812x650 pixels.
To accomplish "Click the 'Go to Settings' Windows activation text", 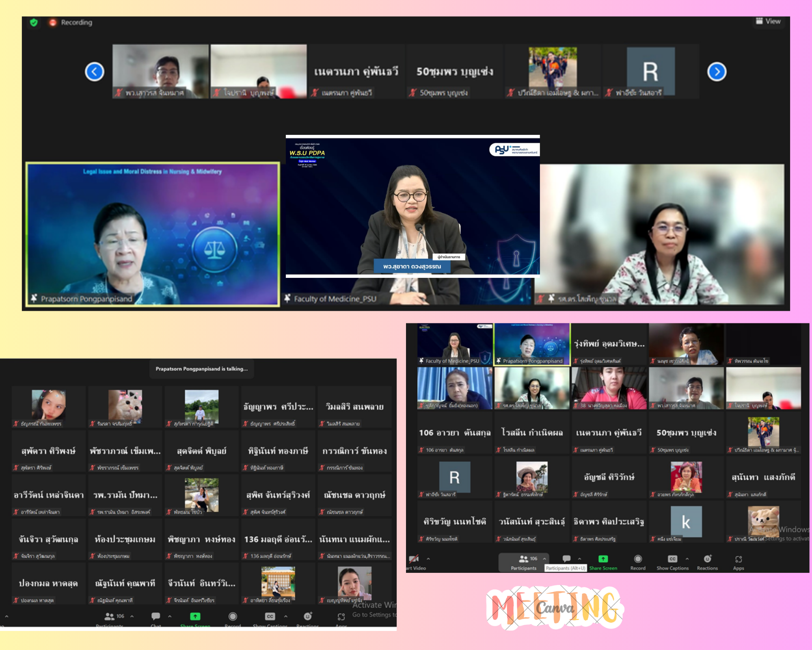I will pyautogui.click(x=374, y=615).
